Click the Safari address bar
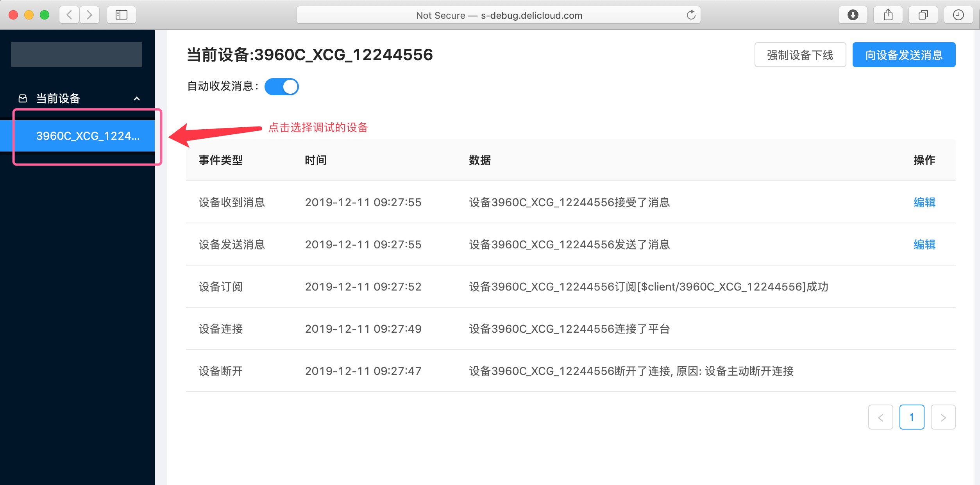Viewport: 980px width, 485px height. (499, 15)
